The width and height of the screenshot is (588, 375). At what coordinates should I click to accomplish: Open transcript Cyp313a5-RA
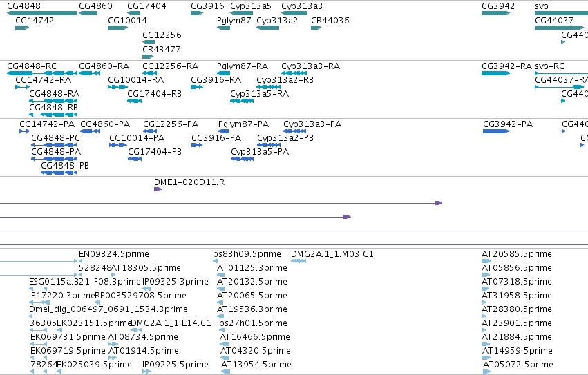(x=260, y=94)
